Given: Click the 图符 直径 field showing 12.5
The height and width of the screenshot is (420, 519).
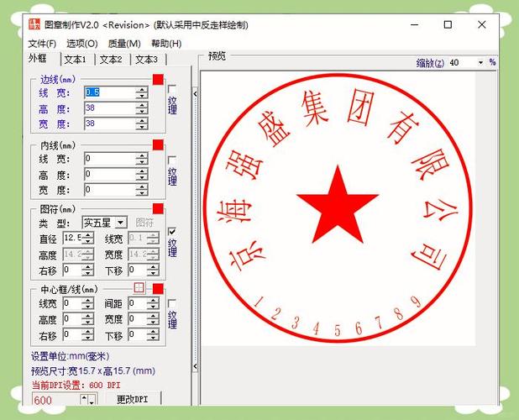Looking at the screenshot, I should pyautogui.click(x=72, y=238).
